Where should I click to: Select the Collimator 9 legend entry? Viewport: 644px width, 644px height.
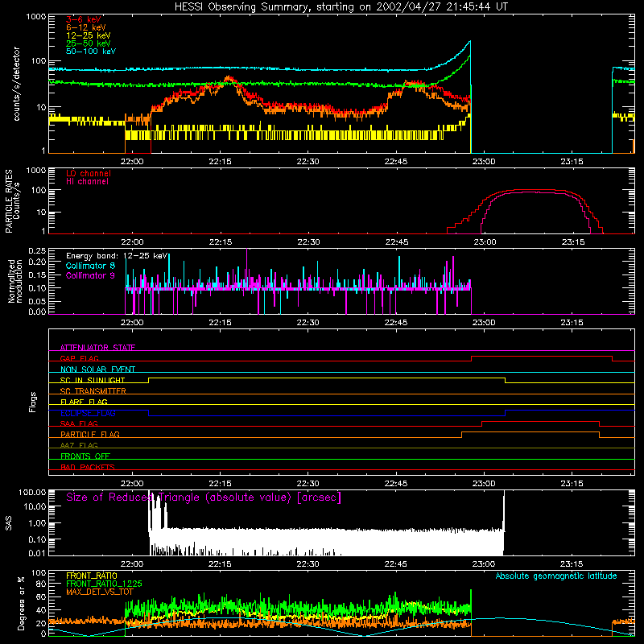[x=90, y=275]
